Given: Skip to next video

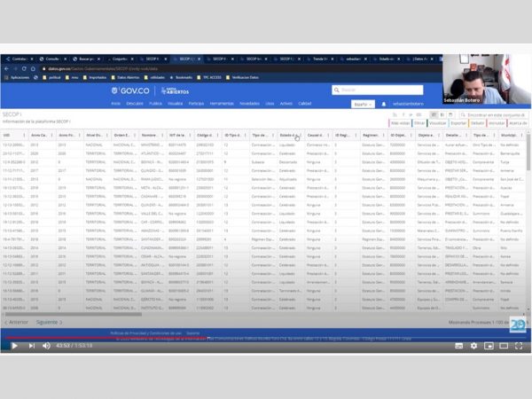Looking at the screenshot, I should pos(30,346).
